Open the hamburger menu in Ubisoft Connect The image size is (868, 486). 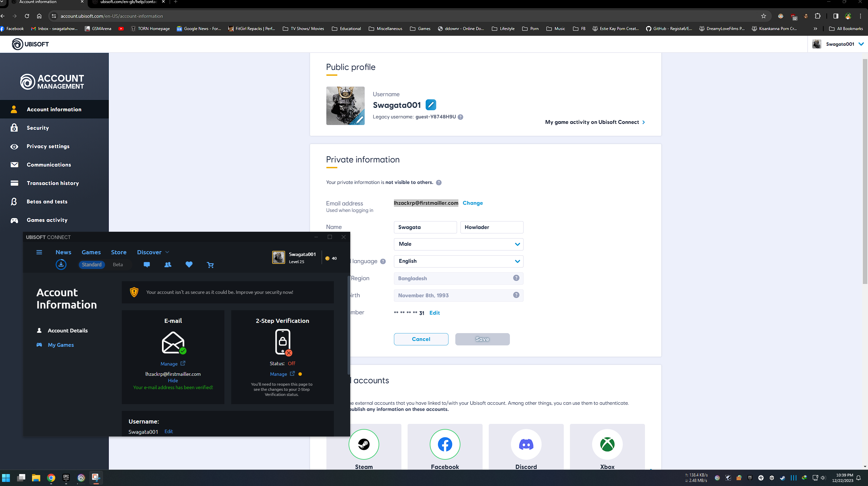(39, 252)
